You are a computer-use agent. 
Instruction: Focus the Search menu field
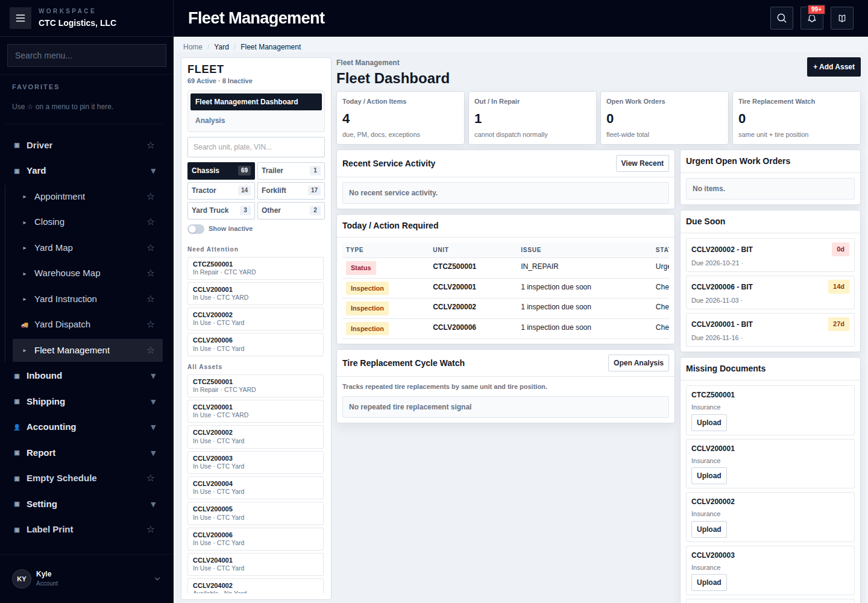pyautogui.click(x=87, y=55)
